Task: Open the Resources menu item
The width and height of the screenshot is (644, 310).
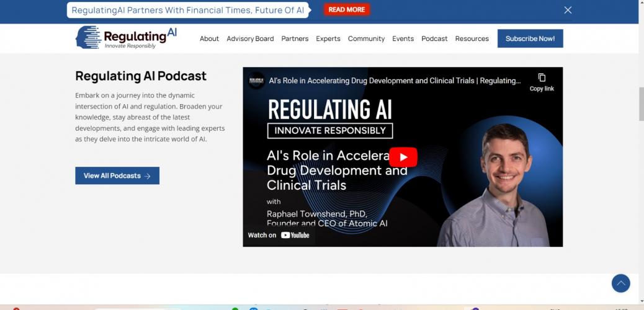Action: (472, 38)
